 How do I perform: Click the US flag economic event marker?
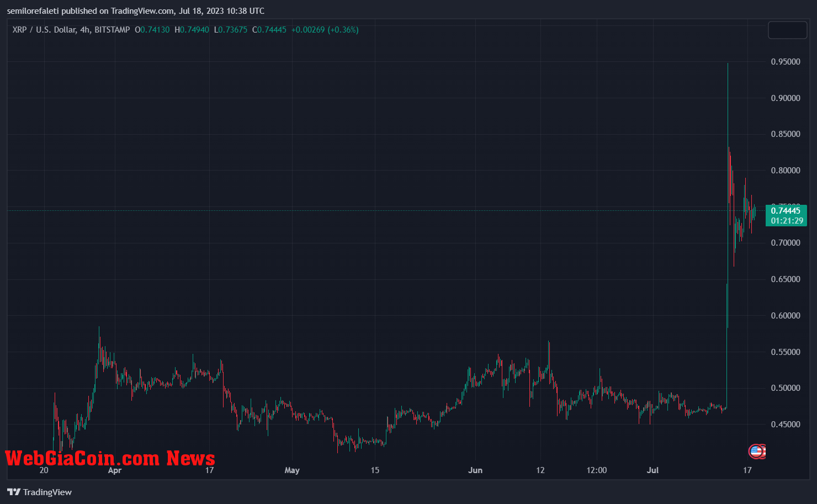click(x=756, y=452)
